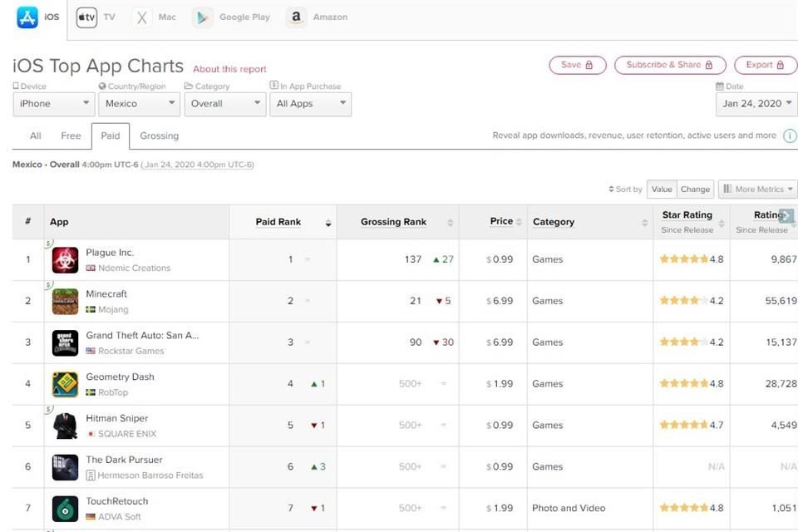Open The Dark Pursuer app icon
798x532 pixels.
tap(65, 467)
